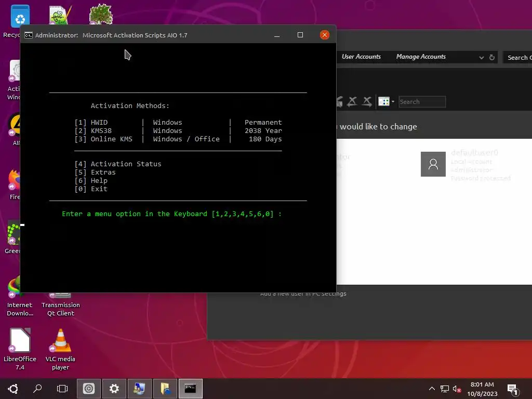Click the '[3] Online KMS' menu line
Viewport: 532px width, 399px height.
click(178, 139)
